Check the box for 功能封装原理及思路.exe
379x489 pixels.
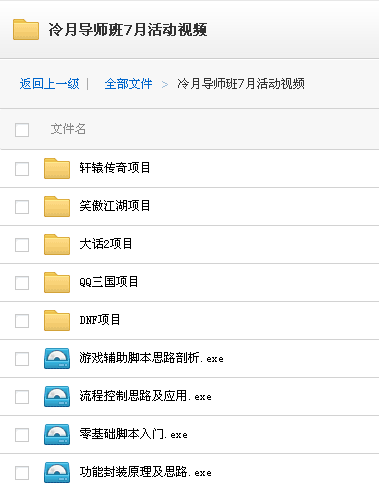22,473
